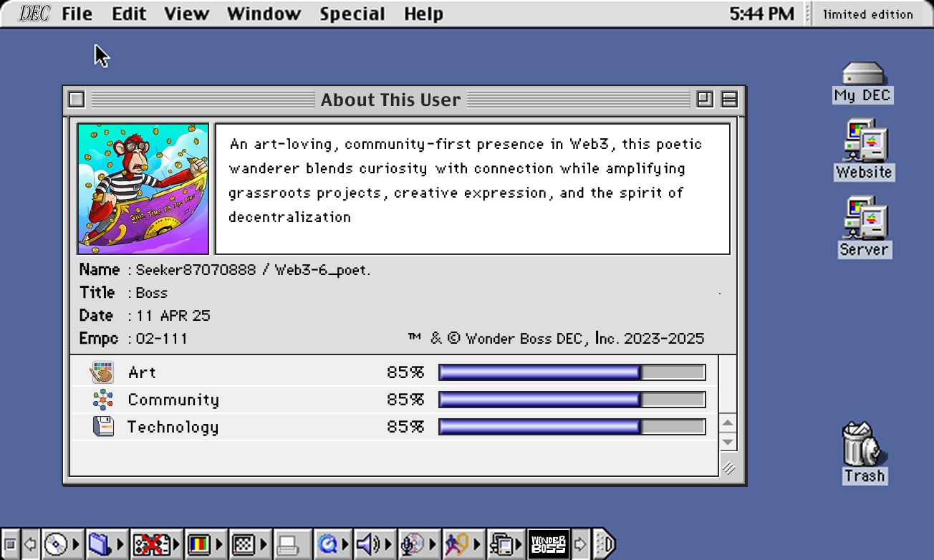Open the monitor color depth strip icon

198,545
